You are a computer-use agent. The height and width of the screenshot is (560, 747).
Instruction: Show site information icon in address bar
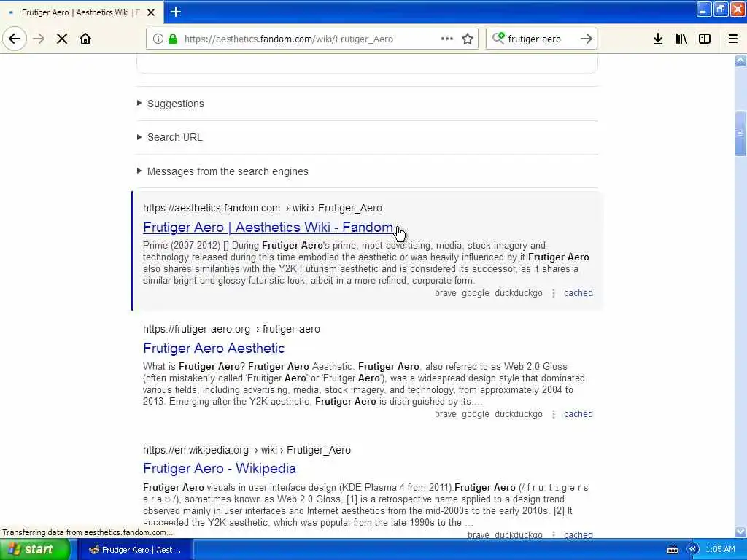point(158,39)
